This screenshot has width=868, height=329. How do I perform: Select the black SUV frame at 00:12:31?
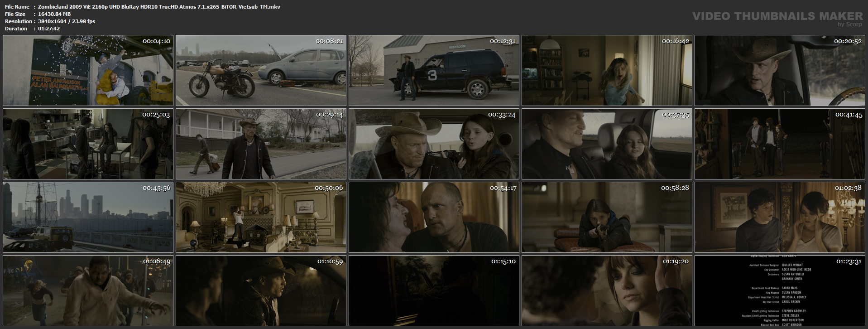(x=434, y=70)
